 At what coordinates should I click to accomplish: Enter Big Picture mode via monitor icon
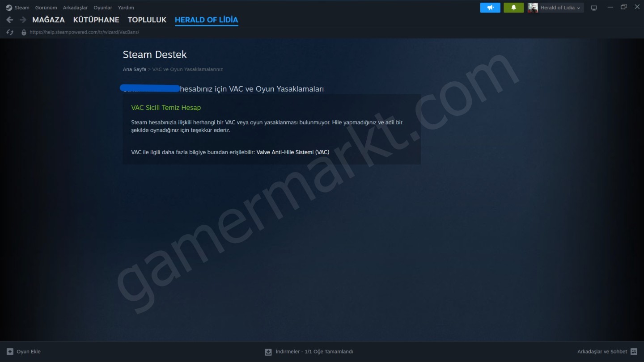coord(594,8)
